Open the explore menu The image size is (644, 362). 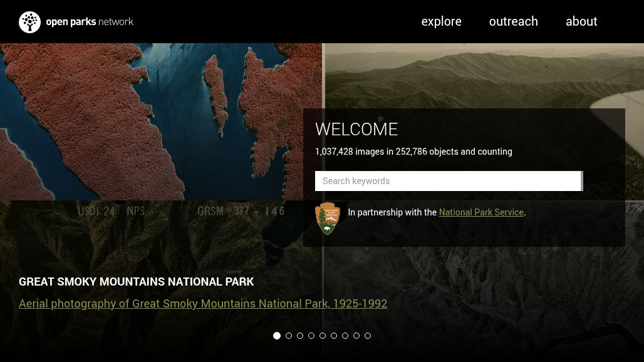441,21
